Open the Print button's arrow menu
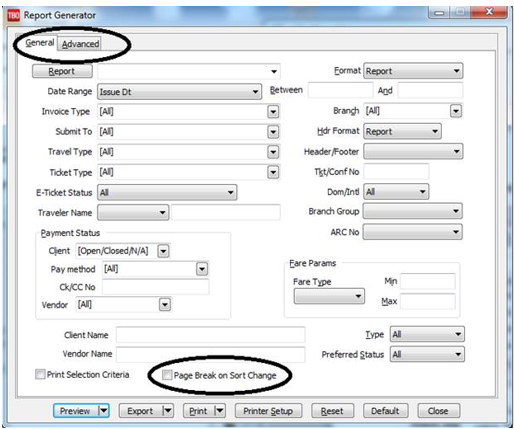This screenshot has height=429, width=514. (x=220, y=410)
